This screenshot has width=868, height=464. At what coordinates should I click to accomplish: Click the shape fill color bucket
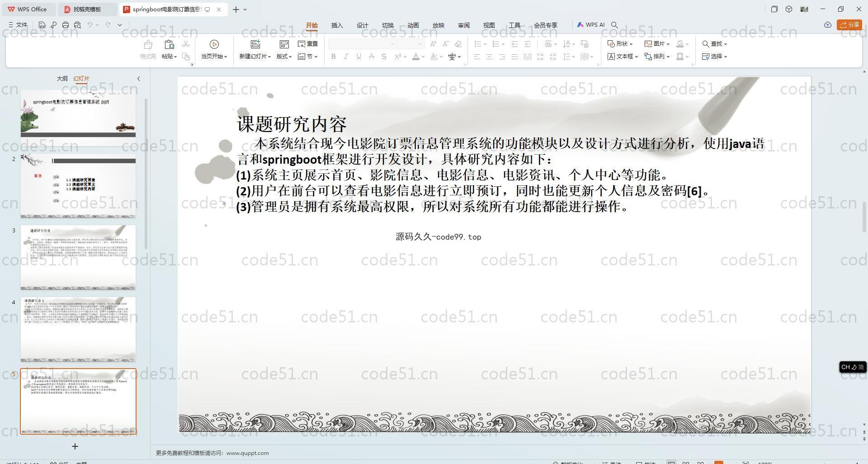pos(680,44)
